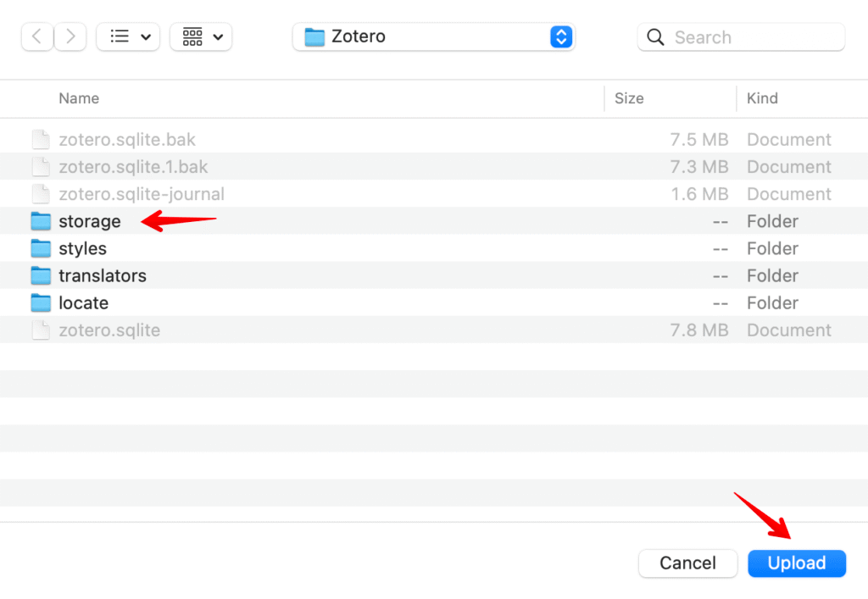Sort files by the Name column
The width and height of the screenshot is (868, 599).
[79, 98]
